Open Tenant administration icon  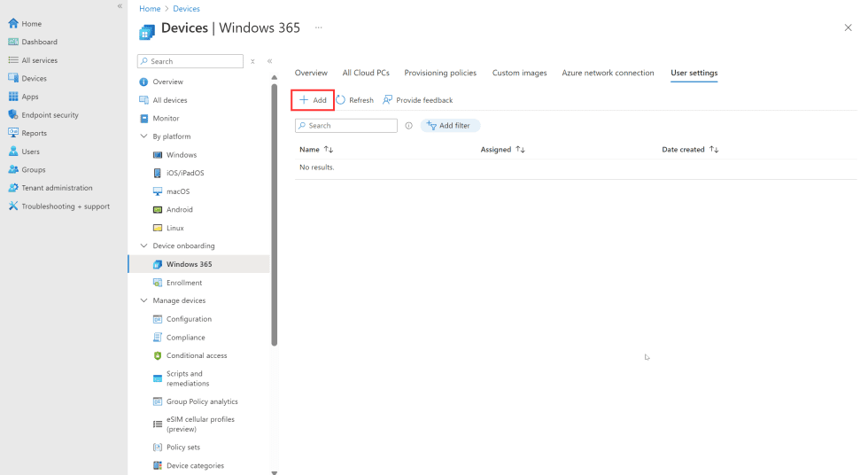click(13, 188)
